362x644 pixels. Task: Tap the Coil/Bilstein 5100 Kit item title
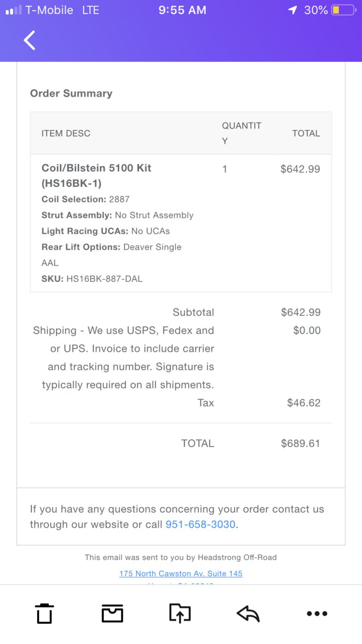(x=96, y=175)
